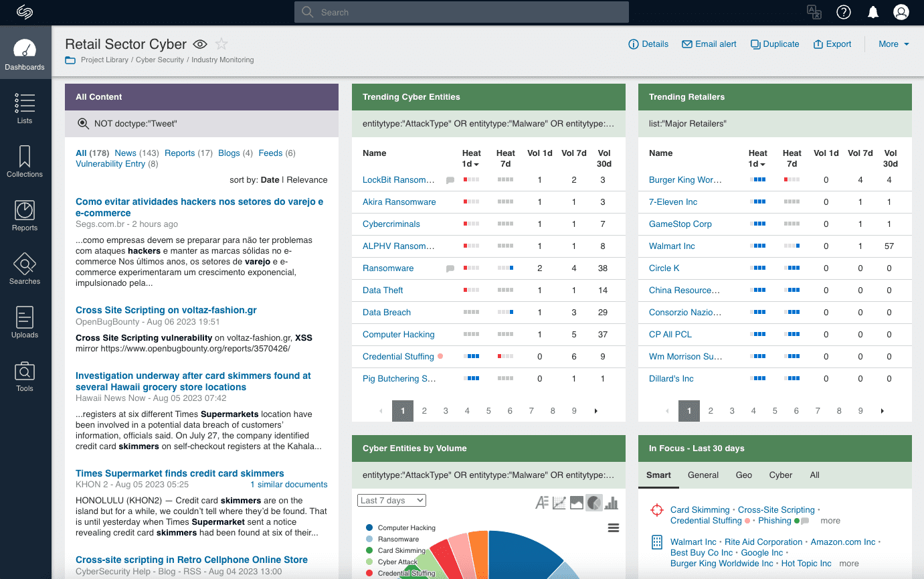Click comment icon next to LockBit Ransomware
The width and height of the screenshot is (924, 579).
click(450, 180)
